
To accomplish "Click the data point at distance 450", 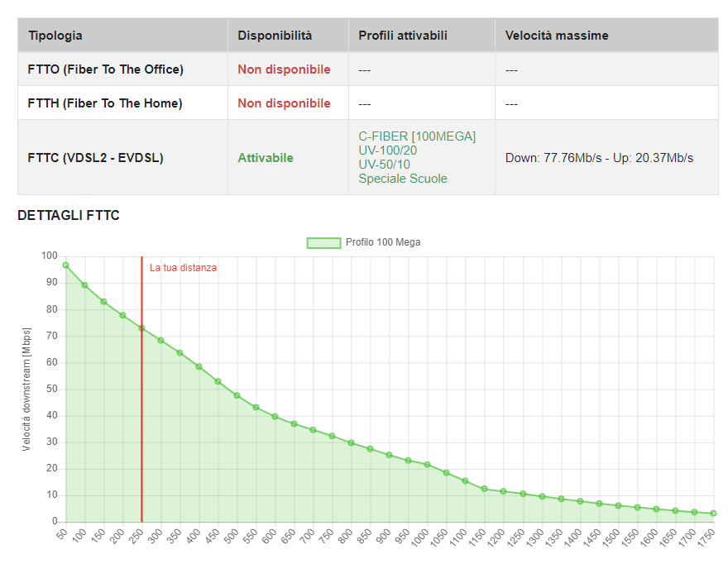I will (x=218, y=381).
